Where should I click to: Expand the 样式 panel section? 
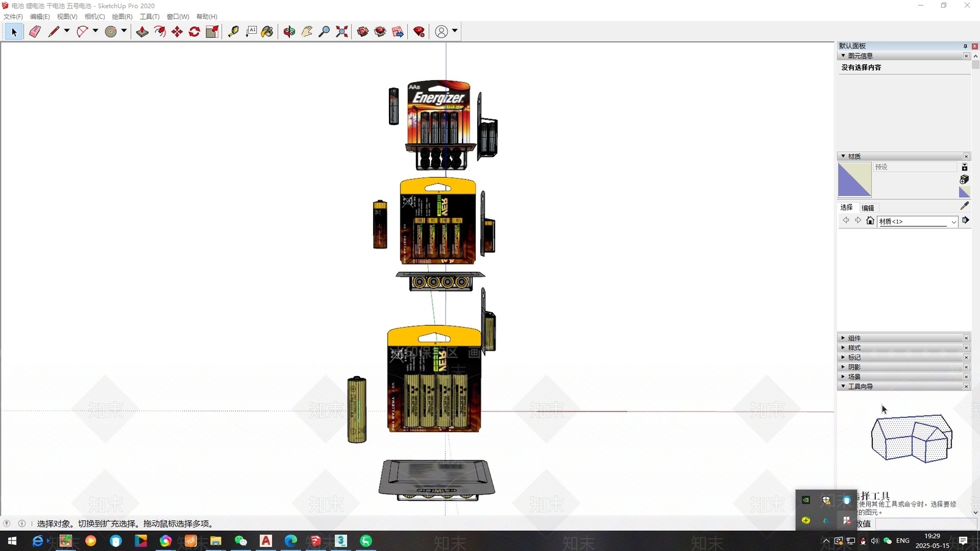(x=903, y=348)
